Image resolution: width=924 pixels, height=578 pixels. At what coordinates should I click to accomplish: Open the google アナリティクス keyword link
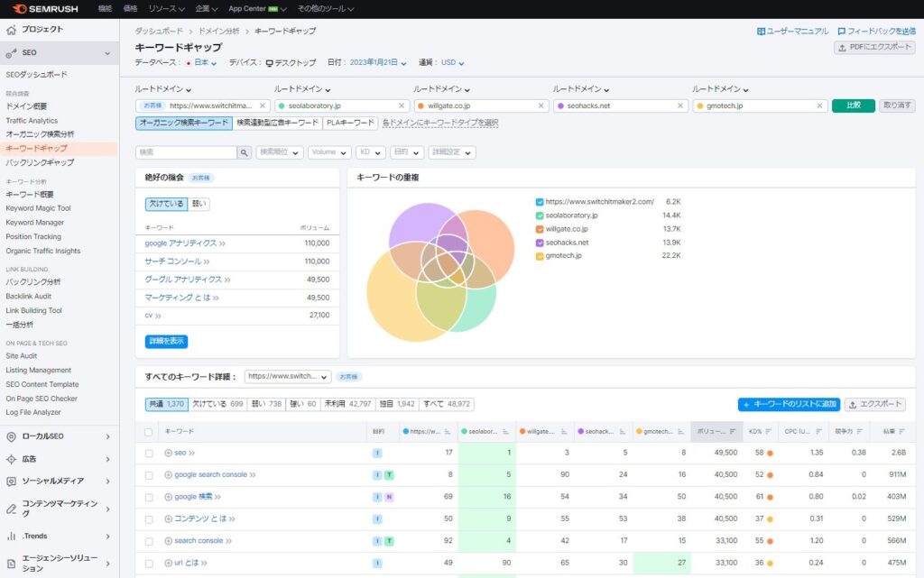coord(180,243)
